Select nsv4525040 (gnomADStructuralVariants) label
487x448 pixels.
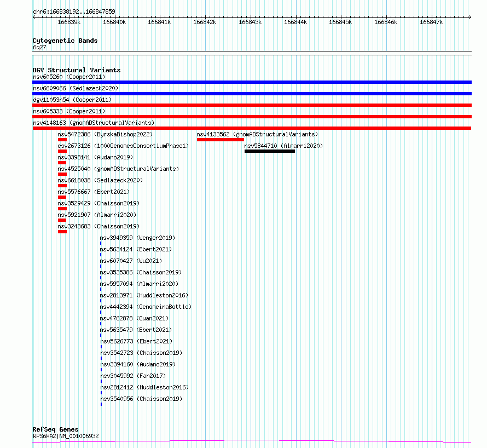[118, 169]
